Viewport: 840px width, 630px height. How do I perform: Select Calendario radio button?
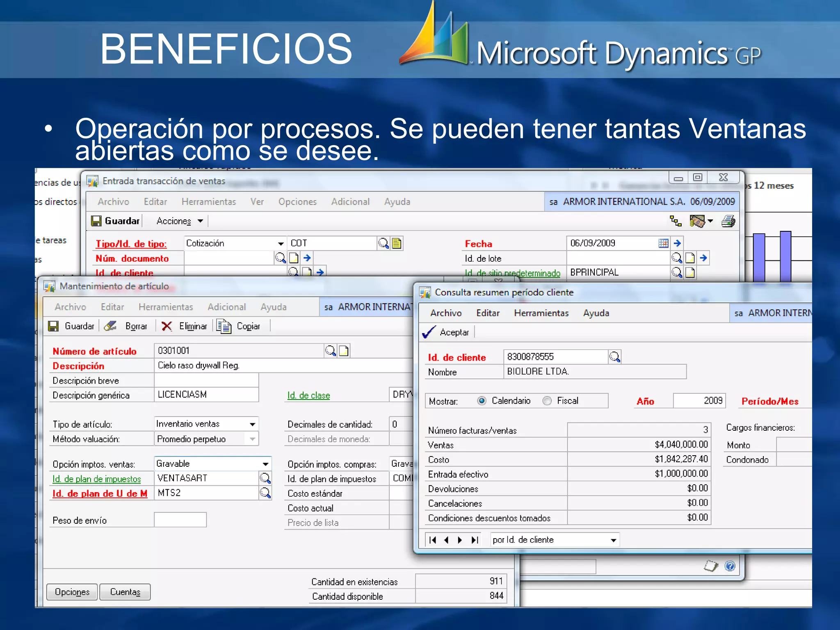(482, 401)
